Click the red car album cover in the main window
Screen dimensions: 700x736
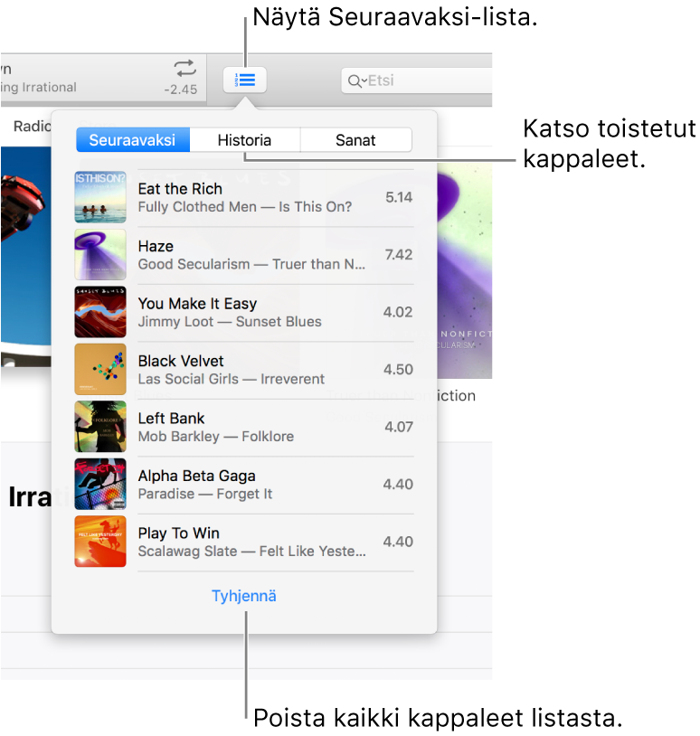pyautogui.click(x=26, y=257)
